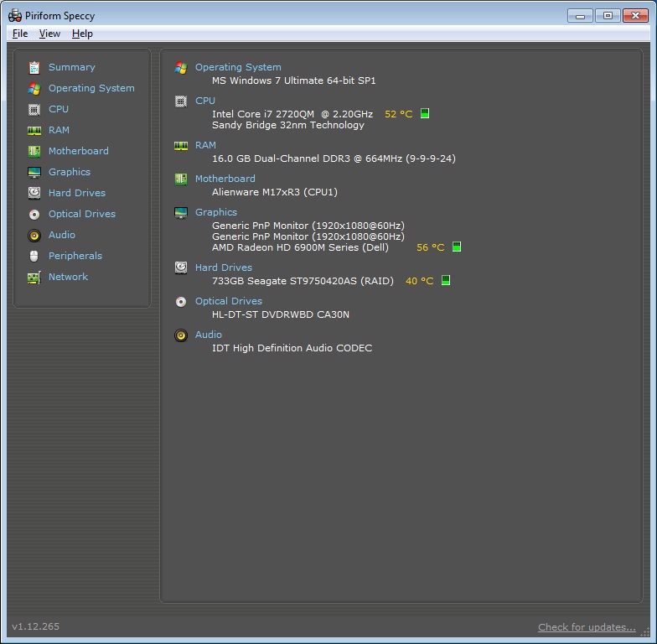Click the RAM stick icon in sidebar
Image resolution: width=657 pixels, height=644 pixels.
point(34,131)
